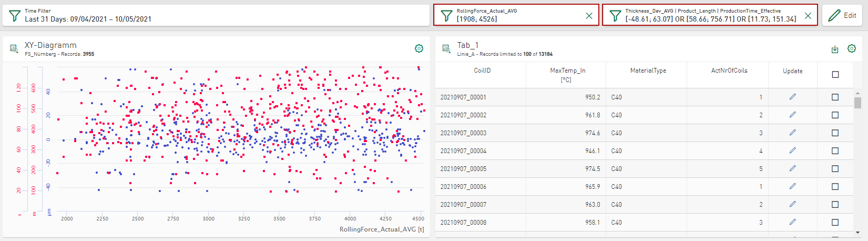868x241 pixels.
Task: Remove the RollingForce_Actual_AVG filter
Action: [589, 16]
